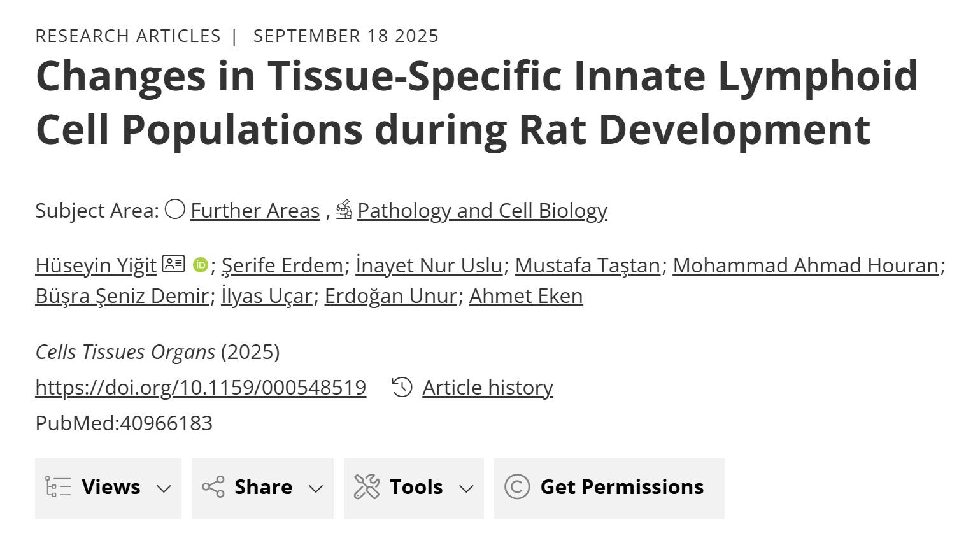
Task: Click the copyright permissions icon
Action: coord(517,487)
